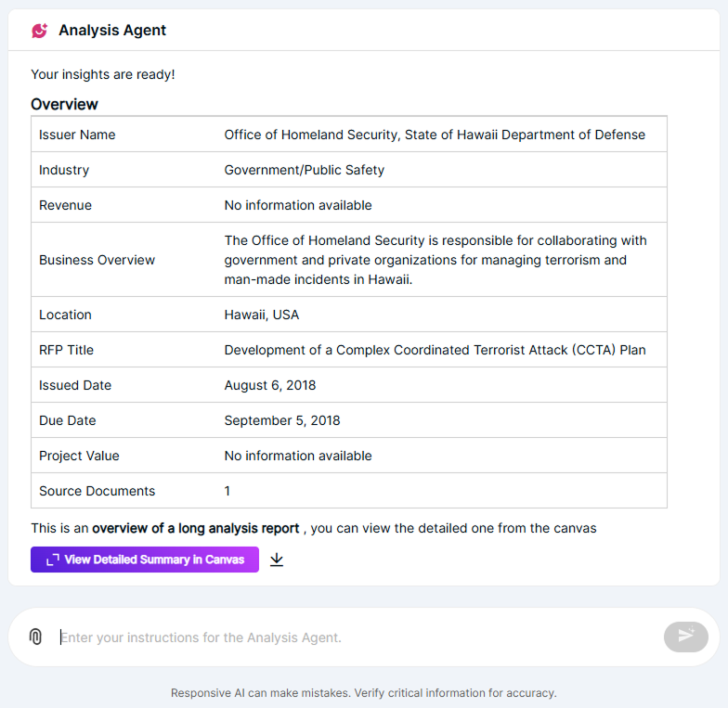Click the September 5, 2018 due date
Image resolution: width=728 pixels, height=708 pixels.
pos(282,420)
